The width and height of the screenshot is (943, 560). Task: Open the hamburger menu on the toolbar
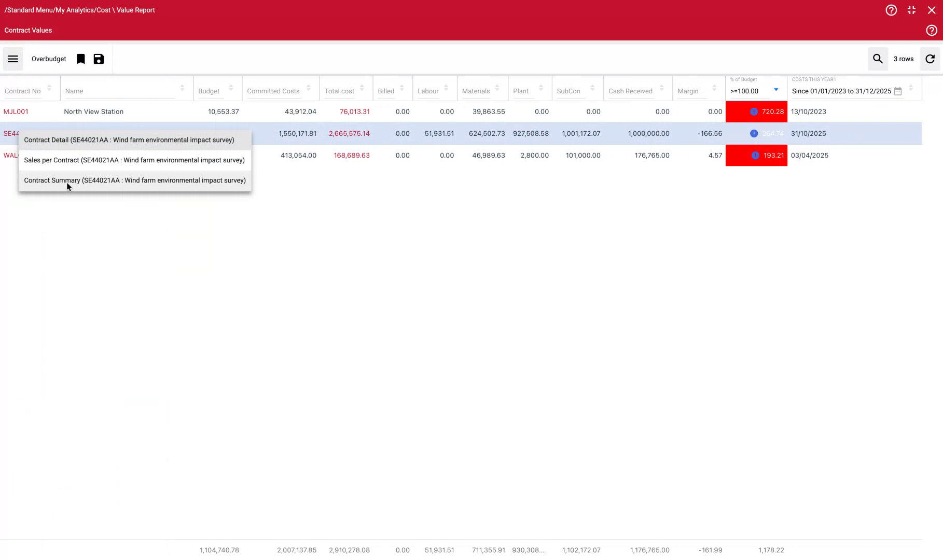[12, 59]
